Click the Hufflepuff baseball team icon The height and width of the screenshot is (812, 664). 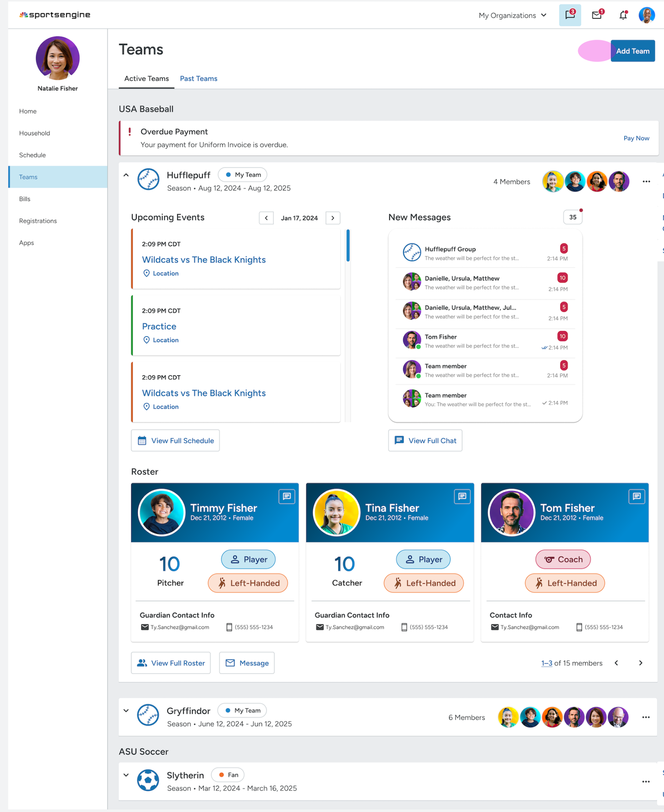tap(148, 179)
